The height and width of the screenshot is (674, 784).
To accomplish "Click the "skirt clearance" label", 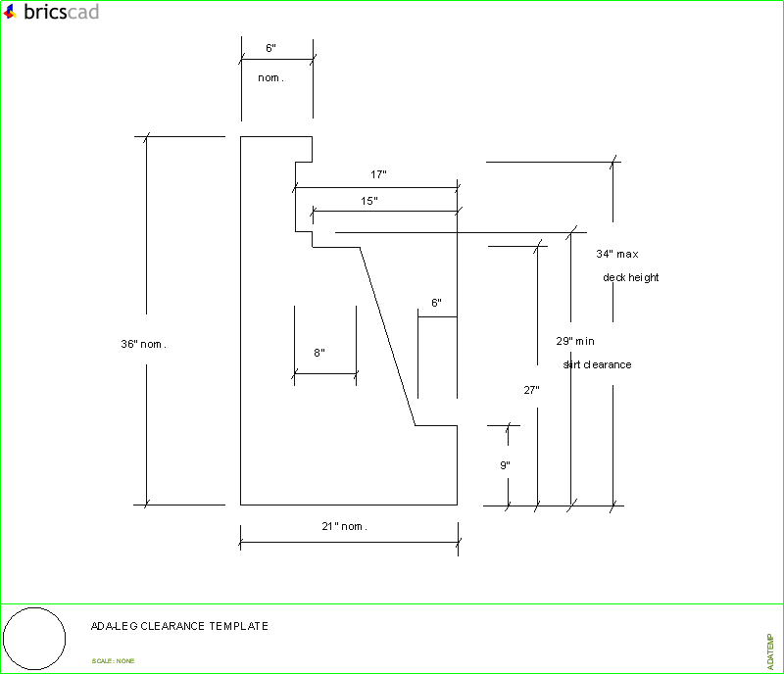I will click(x=597, y=364).
